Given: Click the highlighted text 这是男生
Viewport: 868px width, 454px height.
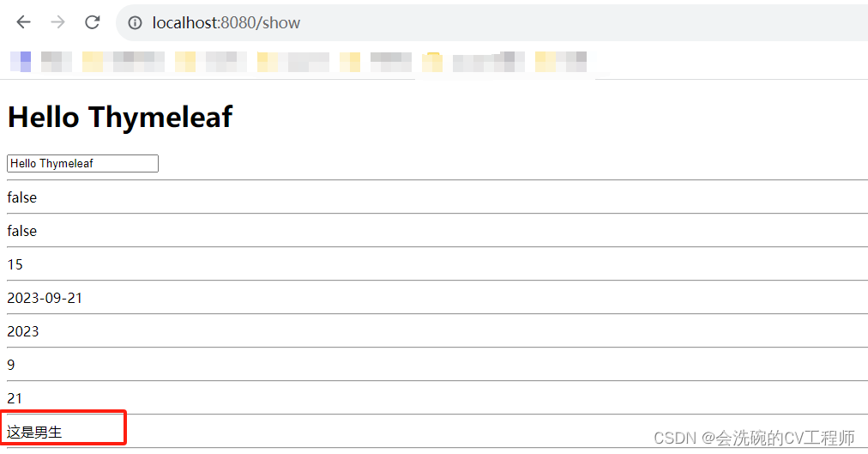Looking at the screenshot, I should [x=34, y=432].
